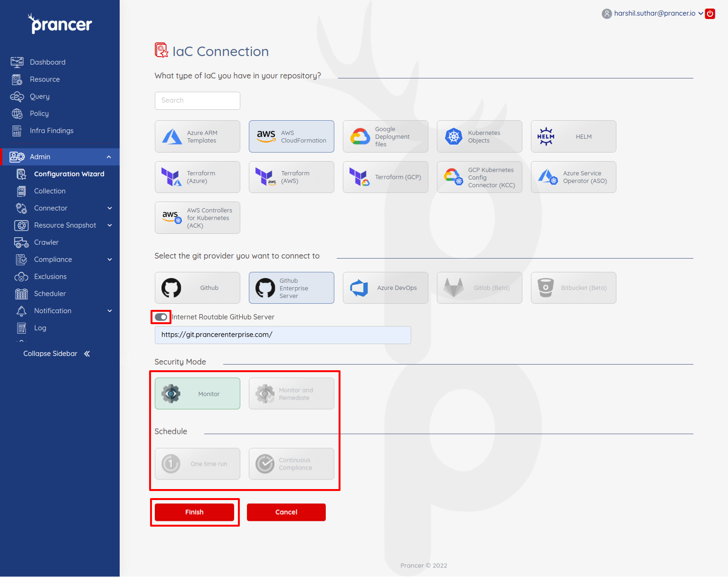Click the Cancel button
The width and height of the screenshot is (728, 577).
[286, 512]
